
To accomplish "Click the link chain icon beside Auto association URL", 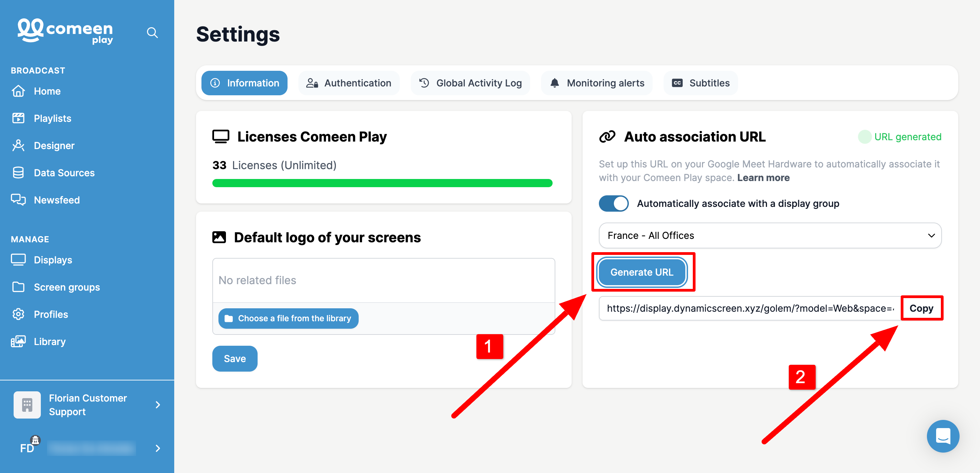I will (607, 136).
